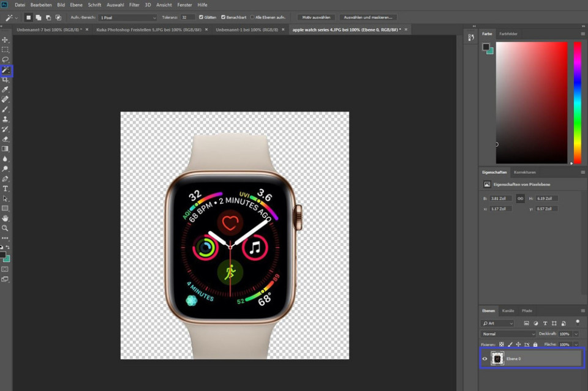Choose New Selection mode in options bar
588x391 pixels.
point(29,18)
